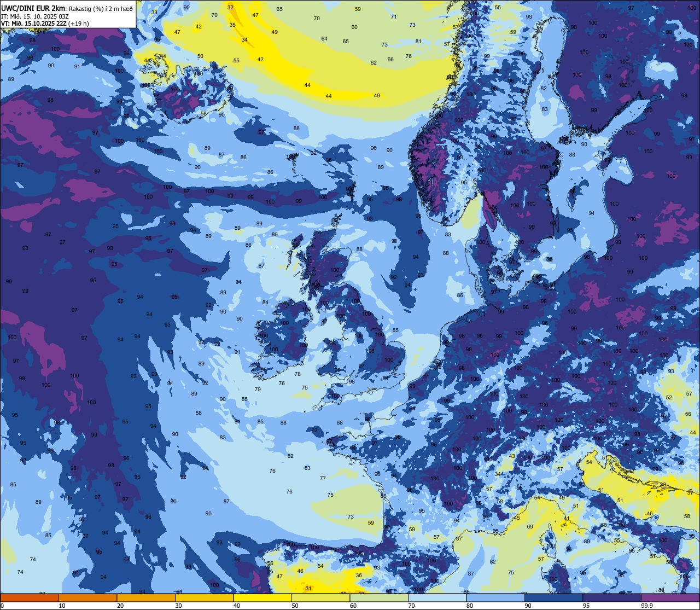Choose the 30–40 golden legend band
700x610 pixels.
click(204, 597)
